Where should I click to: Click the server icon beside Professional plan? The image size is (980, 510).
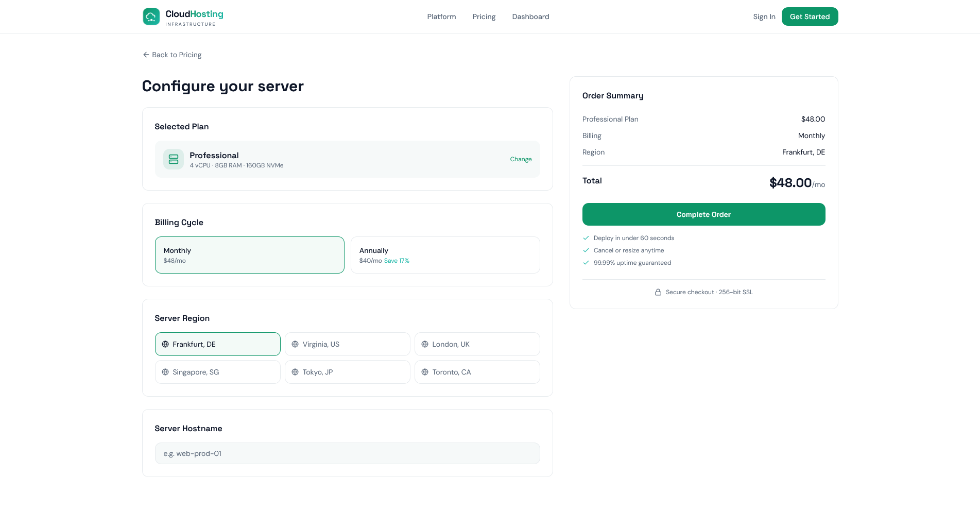pyautogui.click(x=174, y=159)
